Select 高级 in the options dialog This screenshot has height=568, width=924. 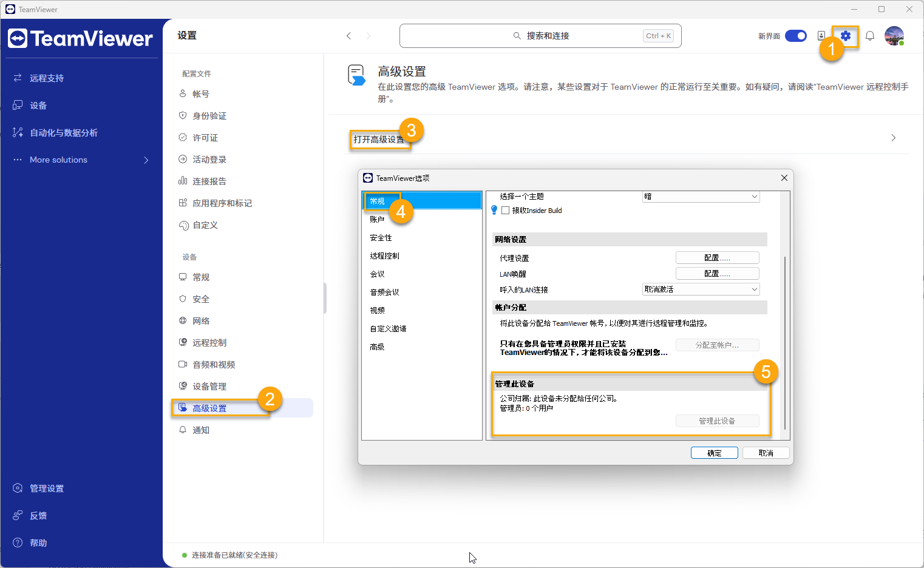point(377,347)
